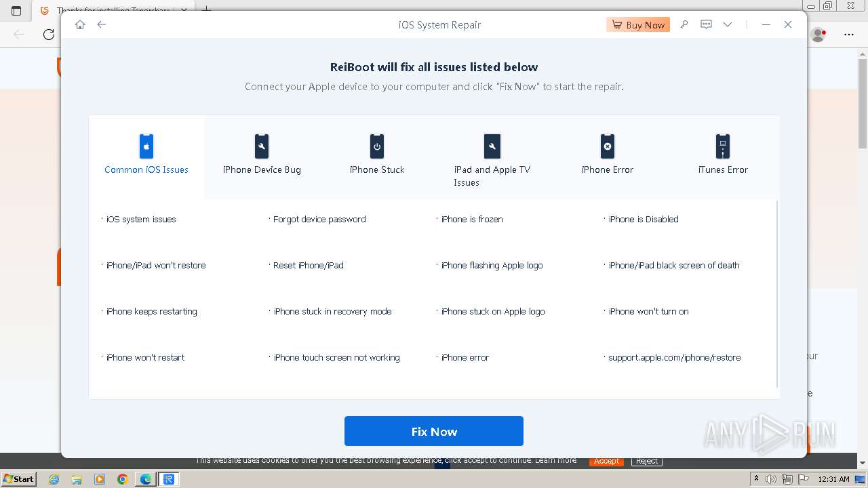Viewport: 868px width, 488px height.
Task: Expand the ReiBoot menu chevron
Action: (x=728, y=24)
